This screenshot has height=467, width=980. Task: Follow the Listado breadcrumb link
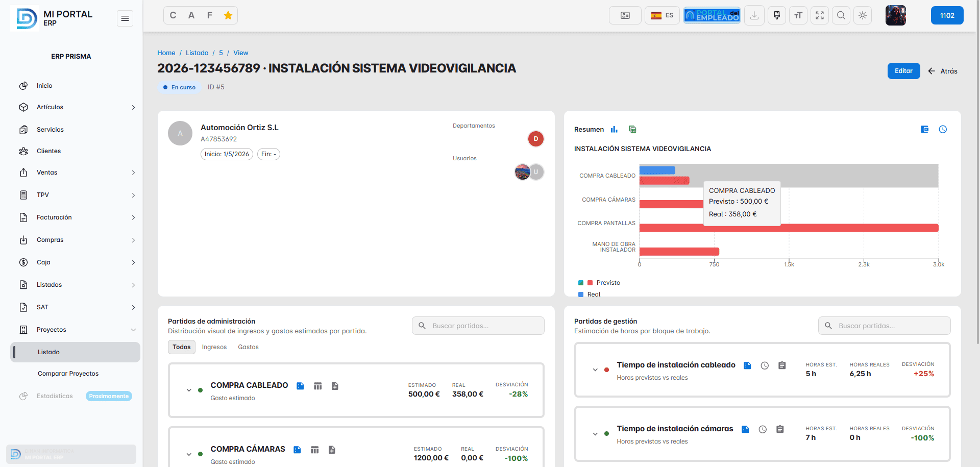pyautogui.click(x=197, y=53)
